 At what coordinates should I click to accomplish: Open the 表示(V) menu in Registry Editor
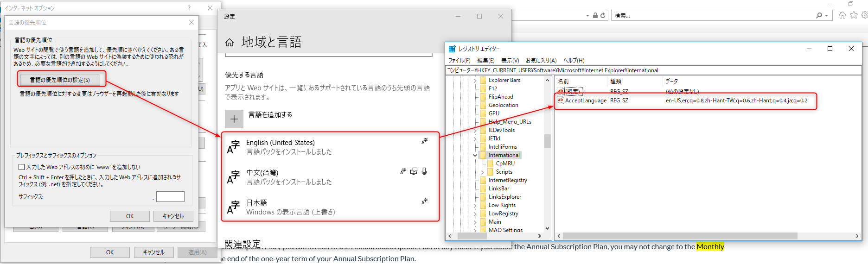pyautogui.click(x=510, y=61)
